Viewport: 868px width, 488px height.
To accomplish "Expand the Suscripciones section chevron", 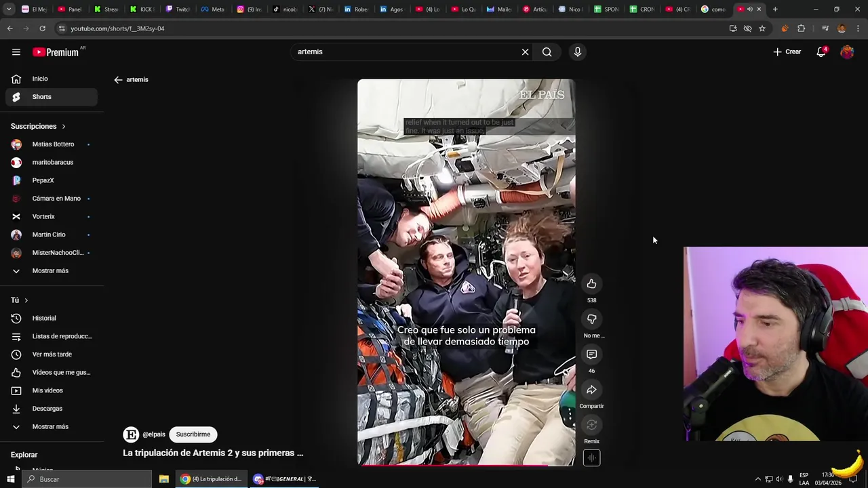I will (x=64, y=126).
